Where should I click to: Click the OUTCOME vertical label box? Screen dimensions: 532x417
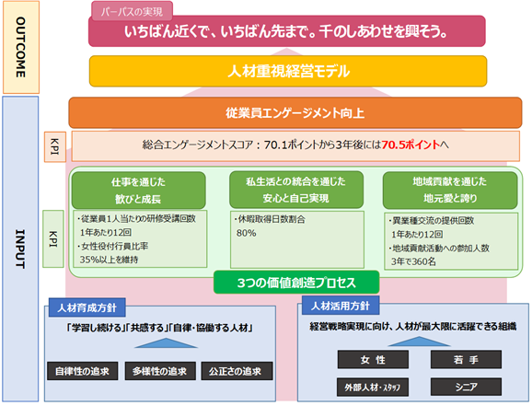pyautogui.click(x=21, y=47)
